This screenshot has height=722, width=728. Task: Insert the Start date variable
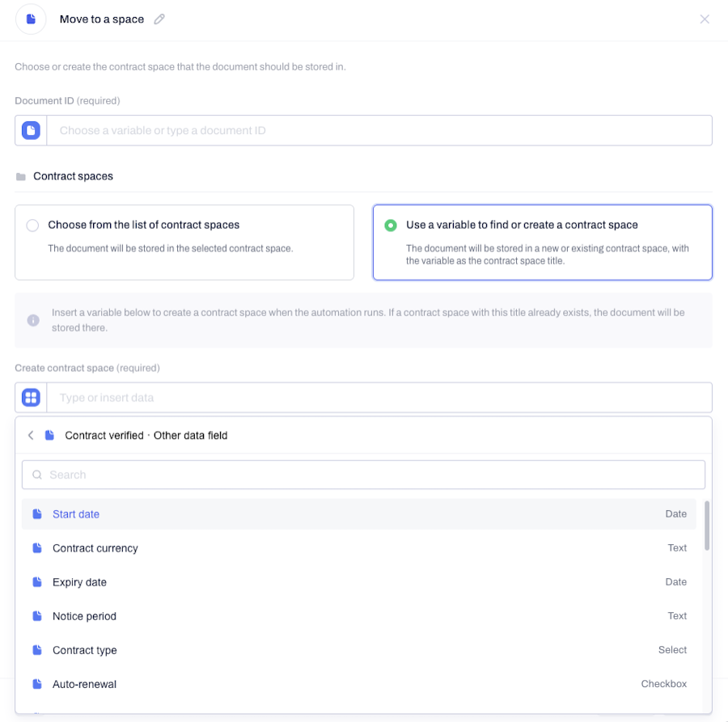(359, 514)
